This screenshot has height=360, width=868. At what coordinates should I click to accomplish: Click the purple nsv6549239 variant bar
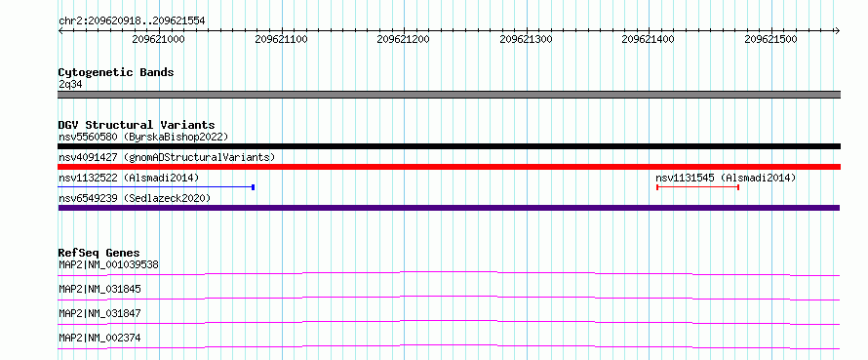tap(449, 208)
